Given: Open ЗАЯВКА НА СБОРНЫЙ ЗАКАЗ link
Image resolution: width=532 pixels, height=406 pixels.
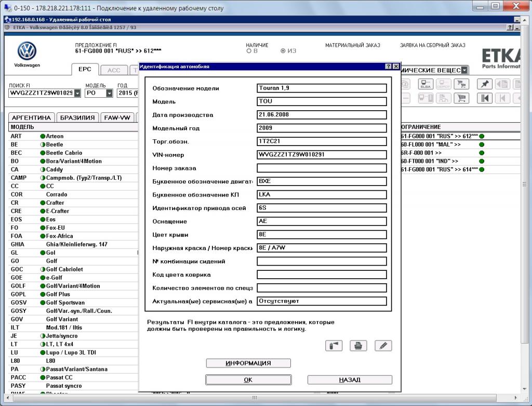Looking at the screenshot, I should pyautogui.click(x=433, y=45).
